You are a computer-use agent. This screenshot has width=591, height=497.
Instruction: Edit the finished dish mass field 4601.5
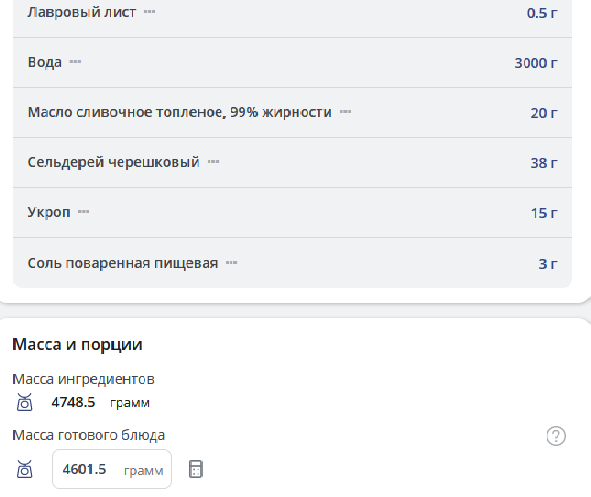point(112,469)
